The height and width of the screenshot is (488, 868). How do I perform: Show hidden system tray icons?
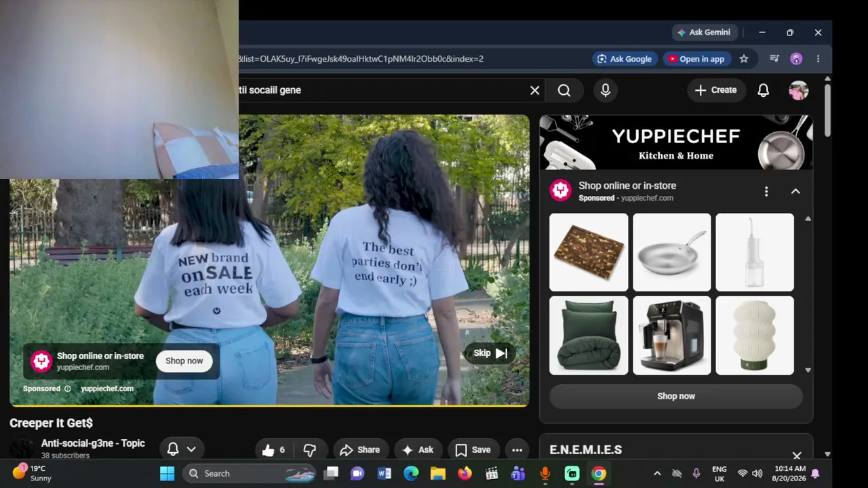(657, 474)
